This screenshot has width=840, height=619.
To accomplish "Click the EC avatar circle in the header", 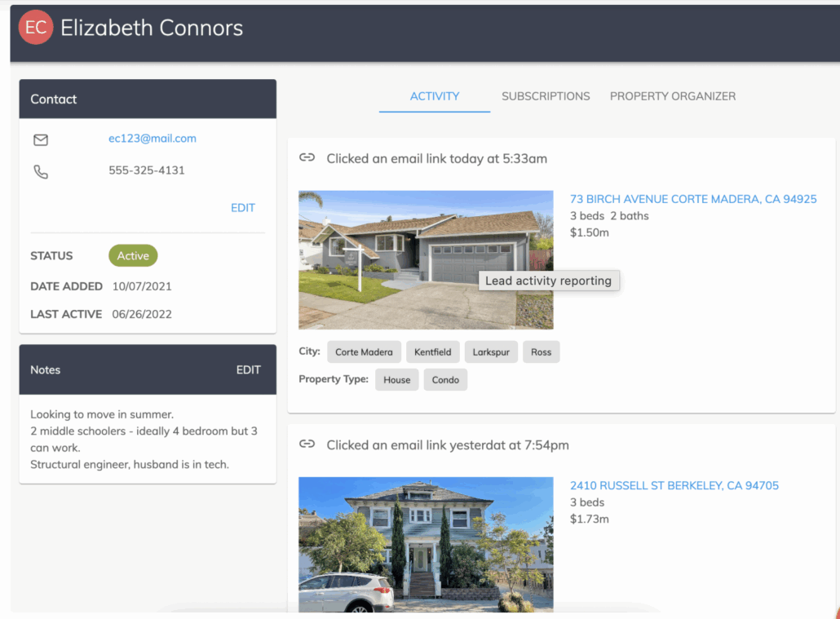I will 35,27.
